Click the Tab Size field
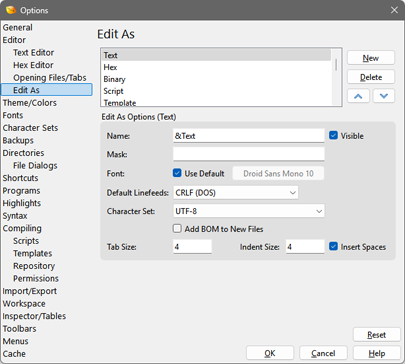This screenshot has width=405, height=364. coord(192,247)
